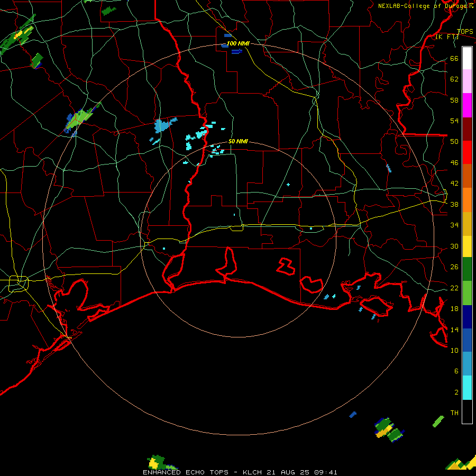Image resolution: width=476 pixels, height=476 pixels.
Task: Click the navy blue legend swatch
Action: click(x=467, y=317)
